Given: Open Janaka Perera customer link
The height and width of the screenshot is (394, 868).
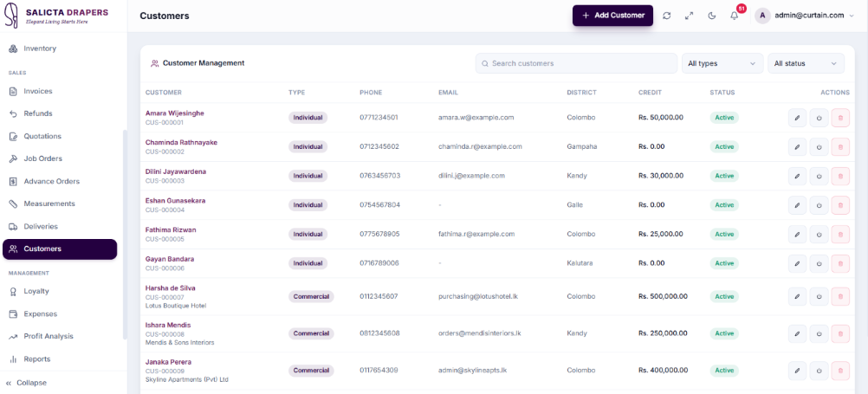Looking at the screenshot, I should [x=168, y=362].
